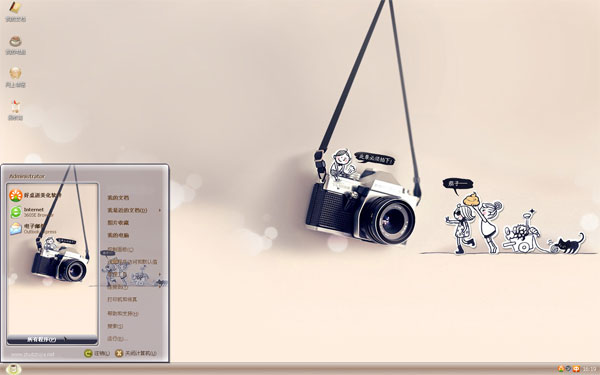Click the orange owl-face tray icon
This screenshot has height=375, width=600.
[576, 369]
